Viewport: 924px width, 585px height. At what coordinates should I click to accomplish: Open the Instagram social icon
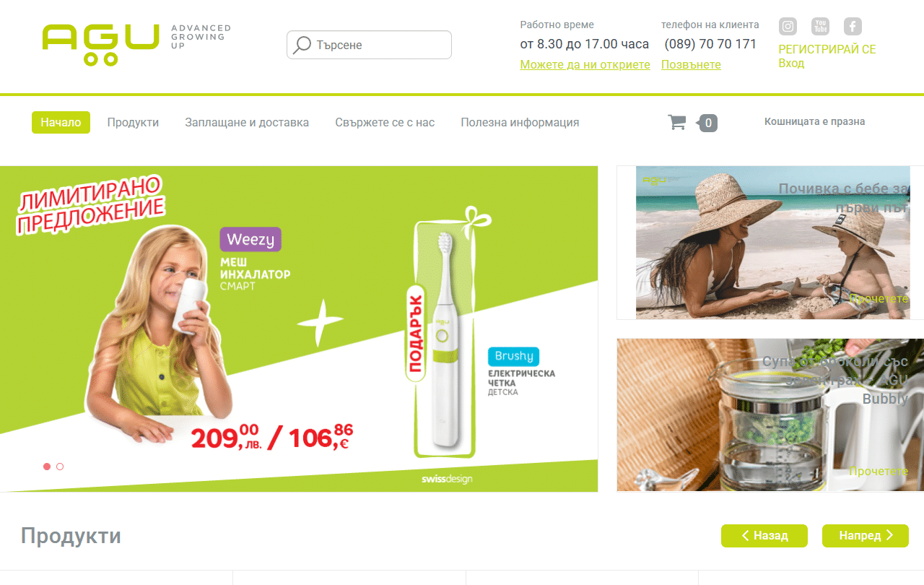pyautogui.click(x=788, y=27)
